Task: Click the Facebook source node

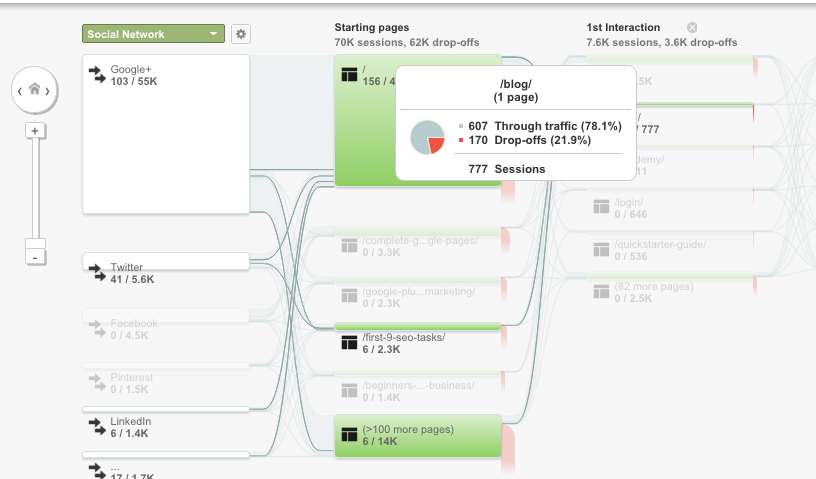Action: tap(165, 316)
